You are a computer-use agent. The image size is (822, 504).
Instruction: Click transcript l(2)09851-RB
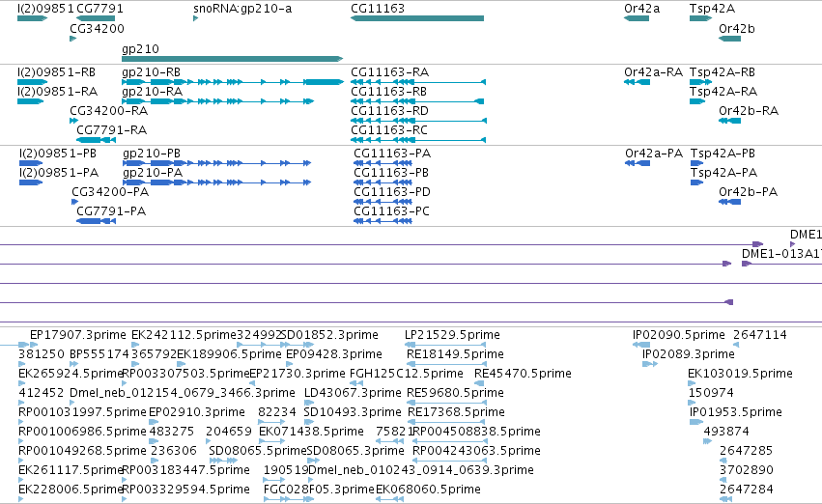pyautogui.click(x=33, y=82)
